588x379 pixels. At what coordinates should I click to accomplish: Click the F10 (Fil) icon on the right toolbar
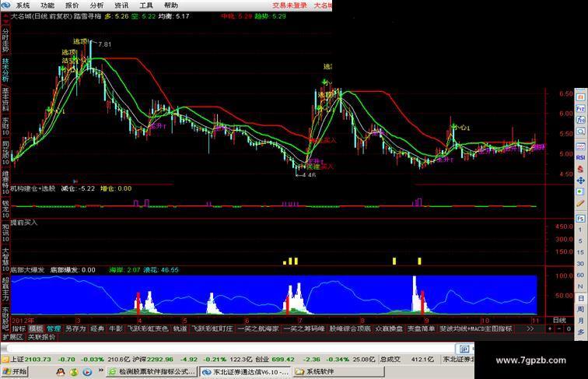[x=580, y=97]
